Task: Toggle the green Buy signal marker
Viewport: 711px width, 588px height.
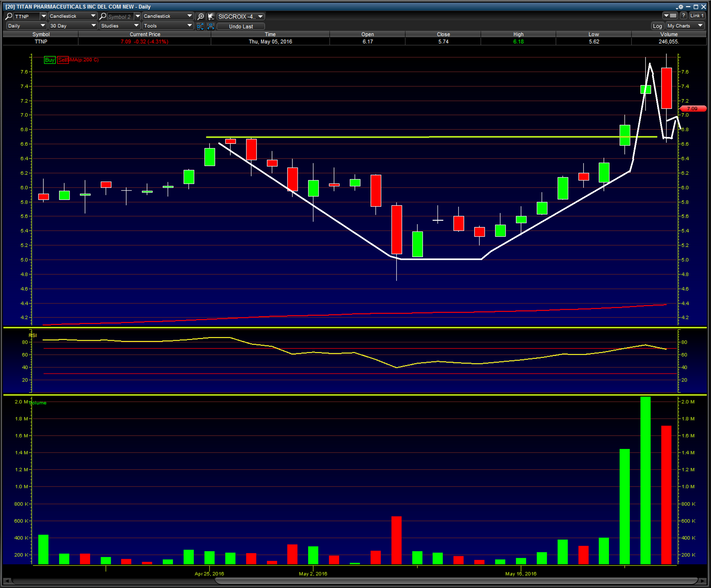Action: [49, 60]
